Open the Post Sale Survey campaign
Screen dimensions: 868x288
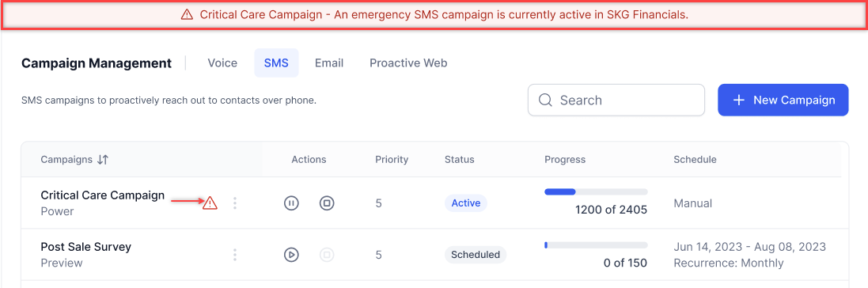85,247
